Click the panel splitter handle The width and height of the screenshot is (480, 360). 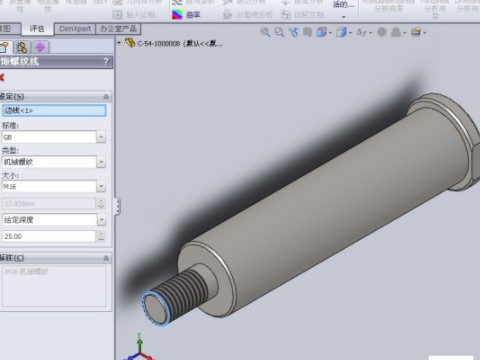click(117, 207)
